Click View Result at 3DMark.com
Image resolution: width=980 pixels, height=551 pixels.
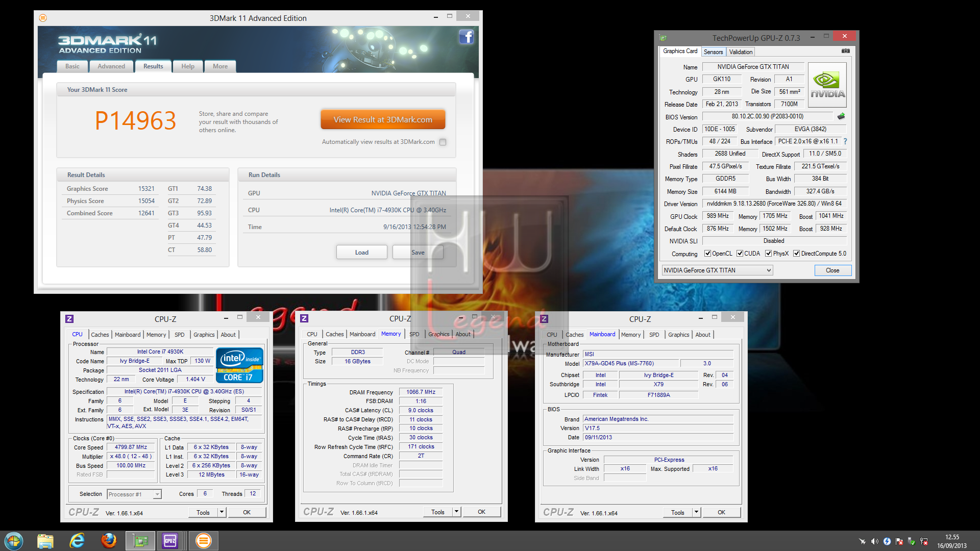pos(383,119)
